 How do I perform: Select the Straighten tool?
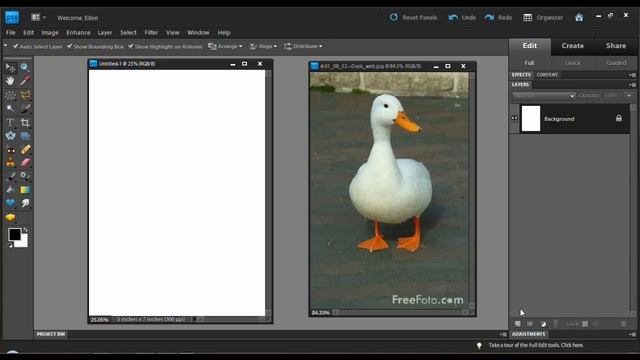[x=25, y=136]
